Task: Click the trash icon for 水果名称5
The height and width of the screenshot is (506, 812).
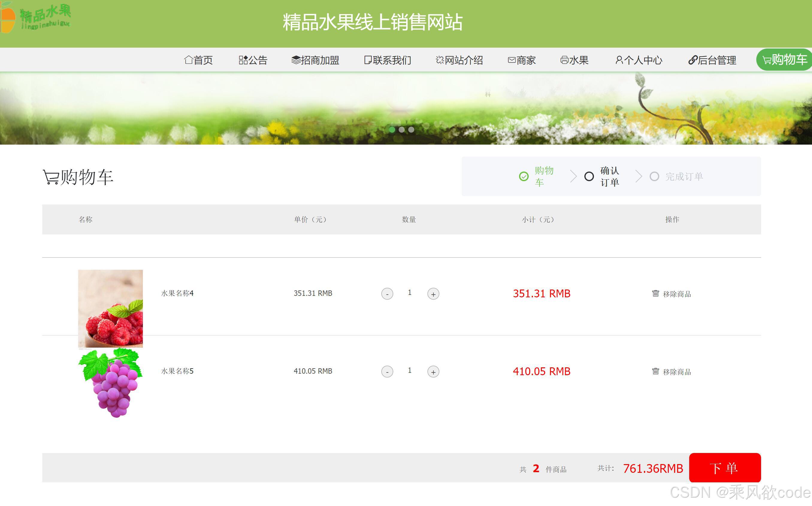Action: (655, 371)
